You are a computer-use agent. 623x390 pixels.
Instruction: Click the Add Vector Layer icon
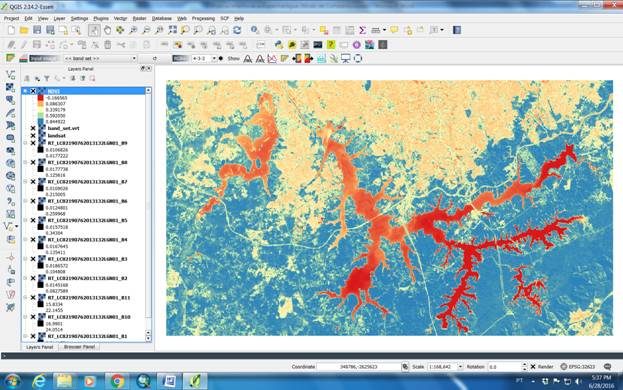tap(10, 74)
